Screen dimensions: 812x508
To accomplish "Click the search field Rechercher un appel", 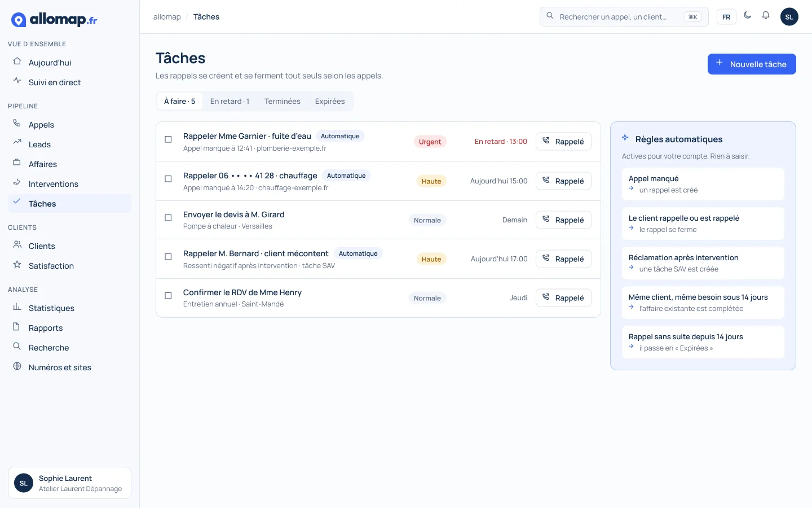I will (624, 17).
